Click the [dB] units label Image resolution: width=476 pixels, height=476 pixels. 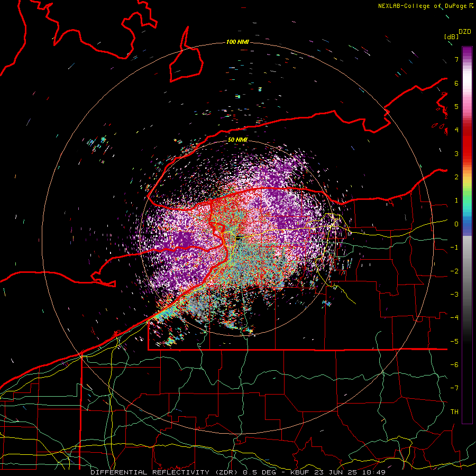tap(451, 36)
